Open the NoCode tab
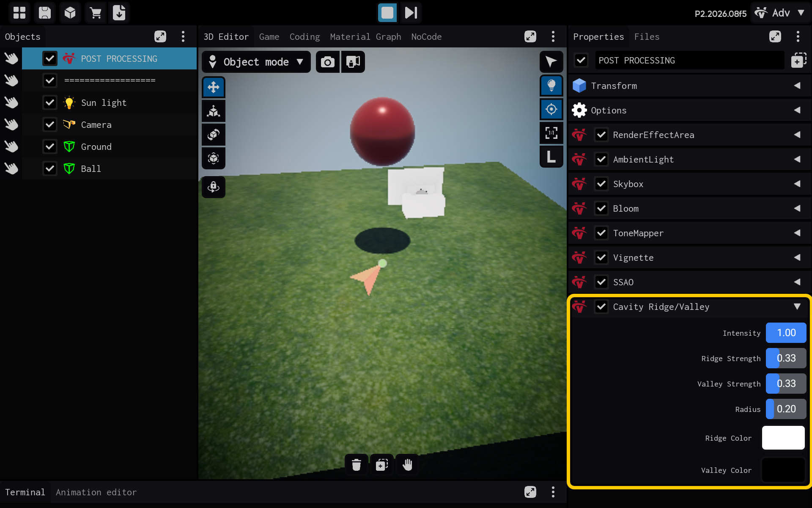Image resolution: width=812 pixels, height=508 pixels. click(x=426, y=37)
